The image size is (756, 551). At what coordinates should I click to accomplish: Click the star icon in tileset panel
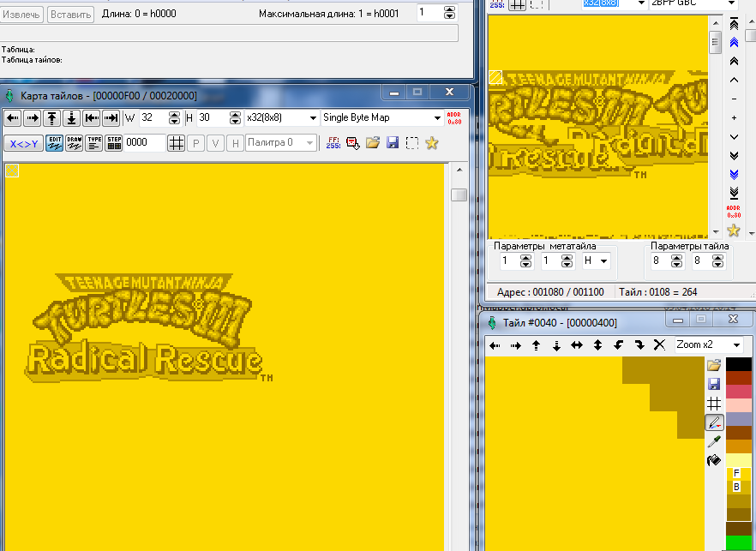point(734,231)
